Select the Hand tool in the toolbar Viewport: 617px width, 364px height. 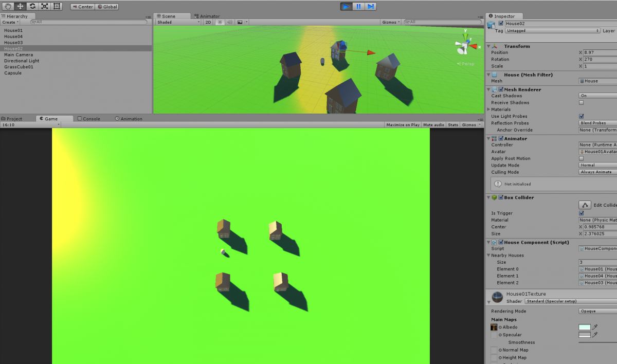(x=8, y=6)
